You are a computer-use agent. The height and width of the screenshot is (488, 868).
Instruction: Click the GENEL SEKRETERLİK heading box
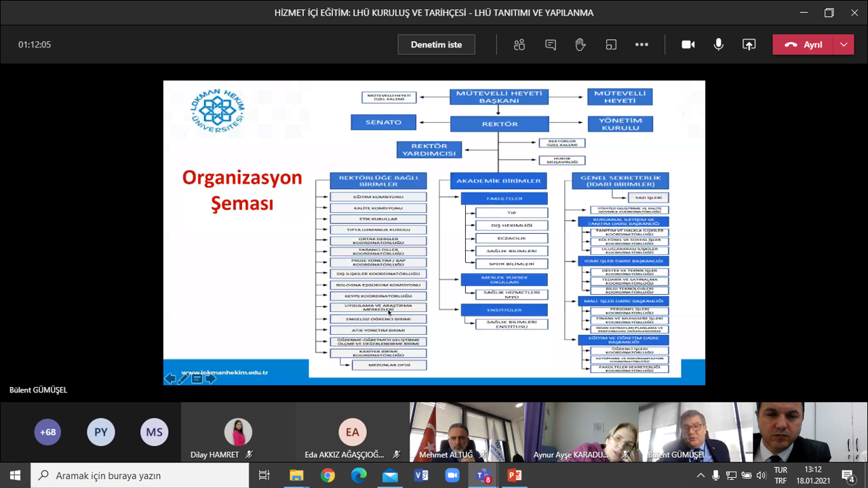(x=620, y=181)
